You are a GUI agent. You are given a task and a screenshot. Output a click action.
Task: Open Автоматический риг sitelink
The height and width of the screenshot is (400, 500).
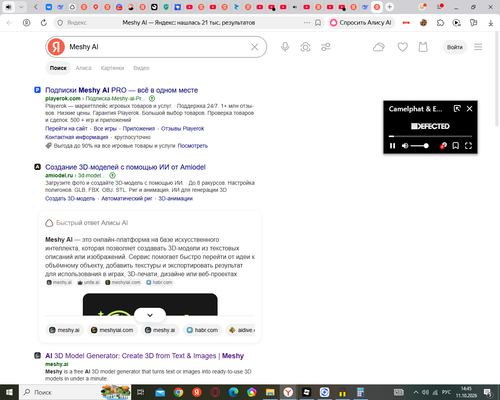point(127,199)
